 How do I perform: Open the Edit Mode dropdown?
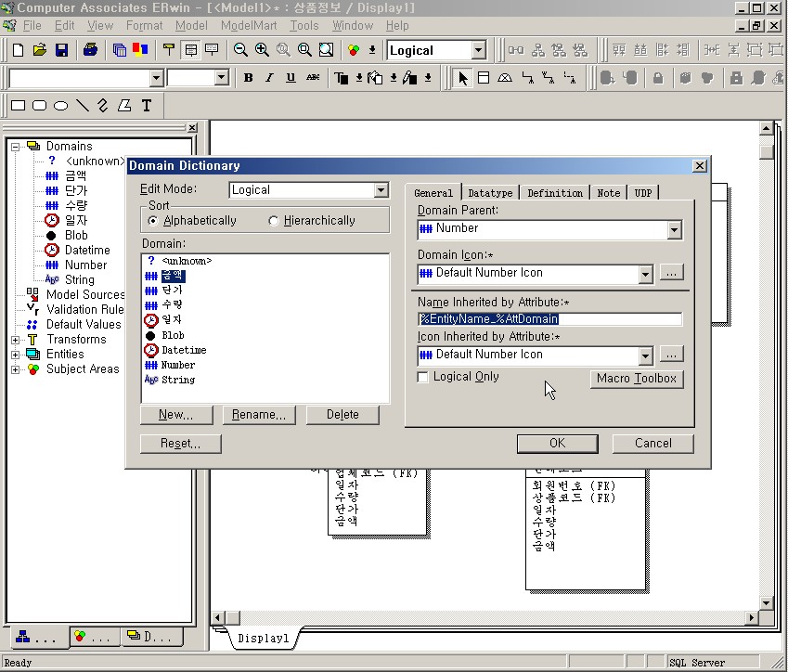click(x=381, y=190)
